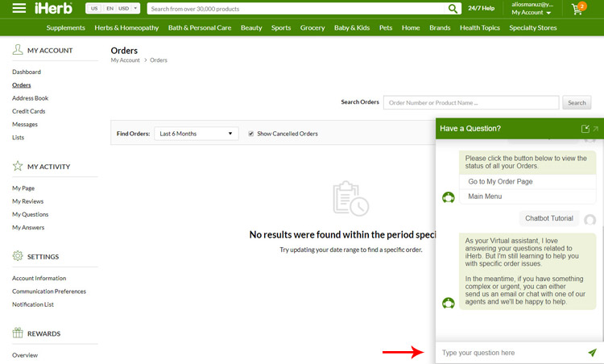Open the Beauty menu
Viewport: 604px width, 364px height.
[x=251, y=27]
